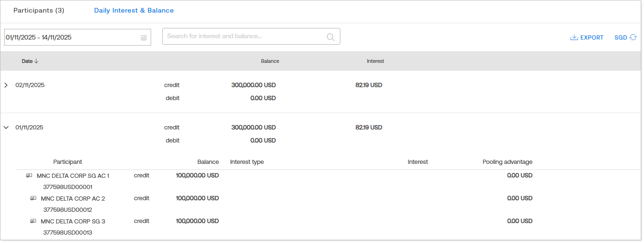Viewport: 644px width, 243px height.
Task: Sort by the Date column arrow
Action: click(x=37, y=61)
